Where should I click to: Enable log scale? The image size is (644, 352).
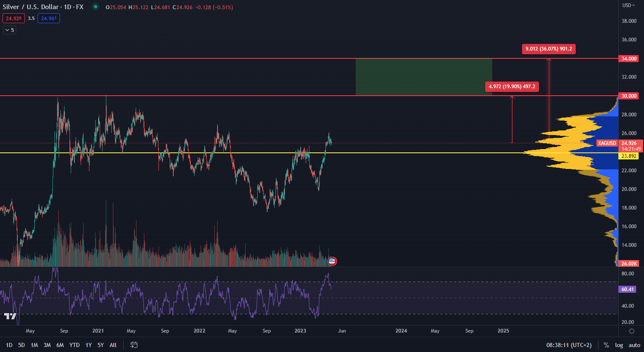coord(619,345)
